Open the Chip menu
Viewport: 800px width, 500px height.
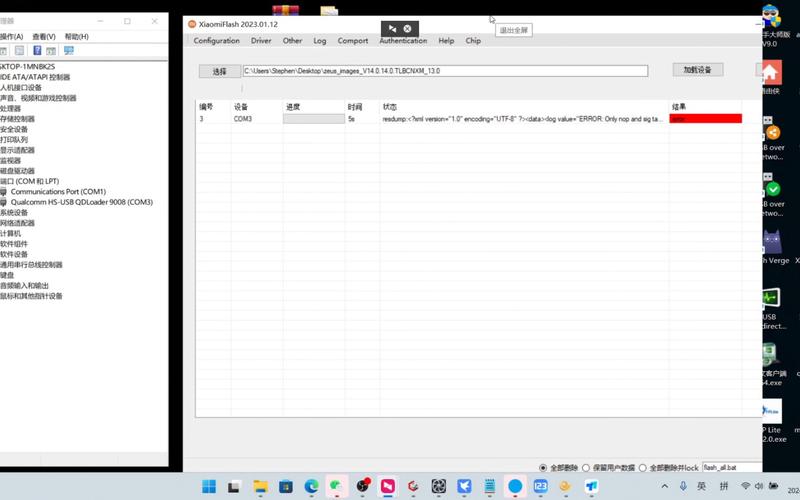click(473, 40)
